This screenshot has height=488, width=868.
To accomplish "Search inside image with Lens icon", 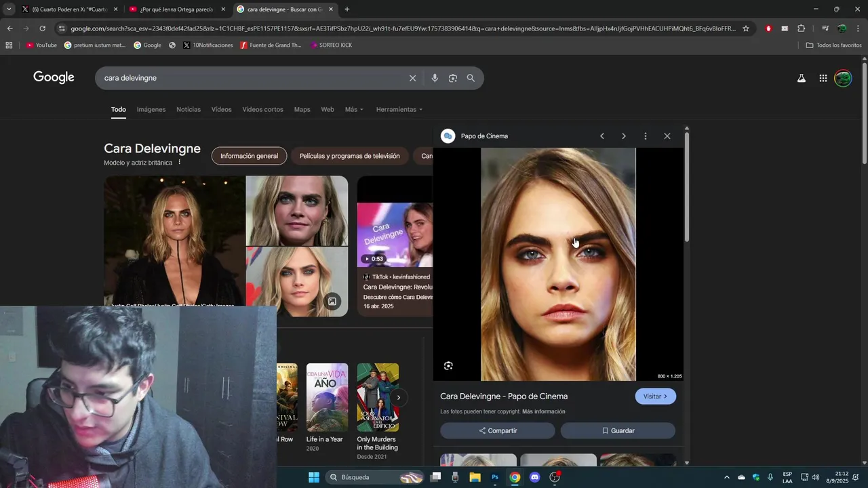I will click(x=448, y=366).
